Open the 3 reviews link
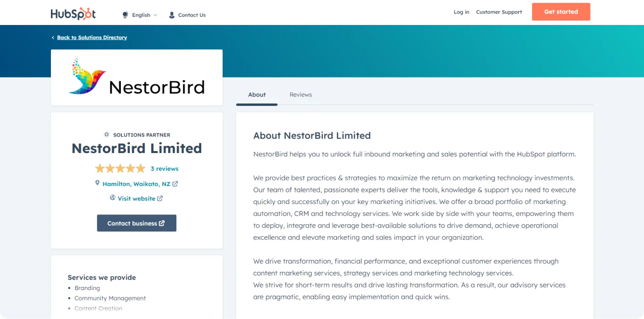This screenshot has width=644, height=319. 164,168
